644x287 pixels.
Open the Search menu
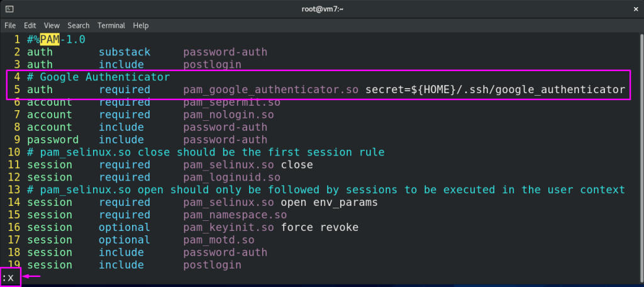click(79, 25)
